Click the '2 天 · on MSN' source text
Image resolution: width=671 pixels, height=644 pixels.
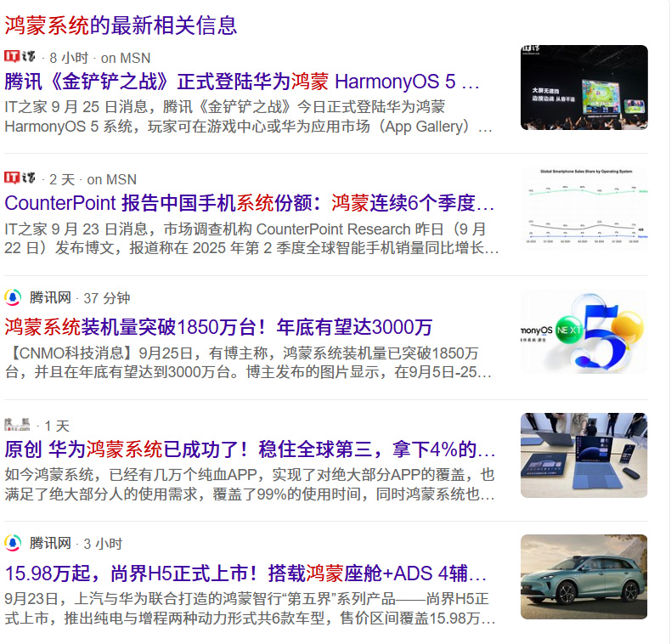[93, 179]
